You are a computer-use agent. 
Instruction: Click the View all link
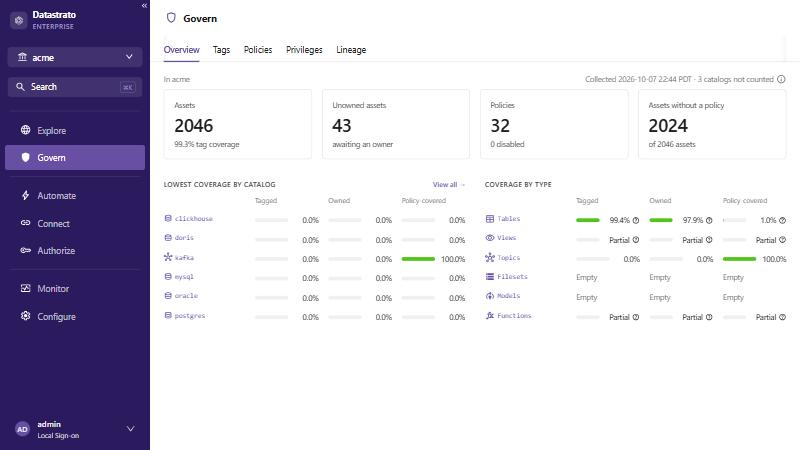pyautogui.click(x=449, y=185)
